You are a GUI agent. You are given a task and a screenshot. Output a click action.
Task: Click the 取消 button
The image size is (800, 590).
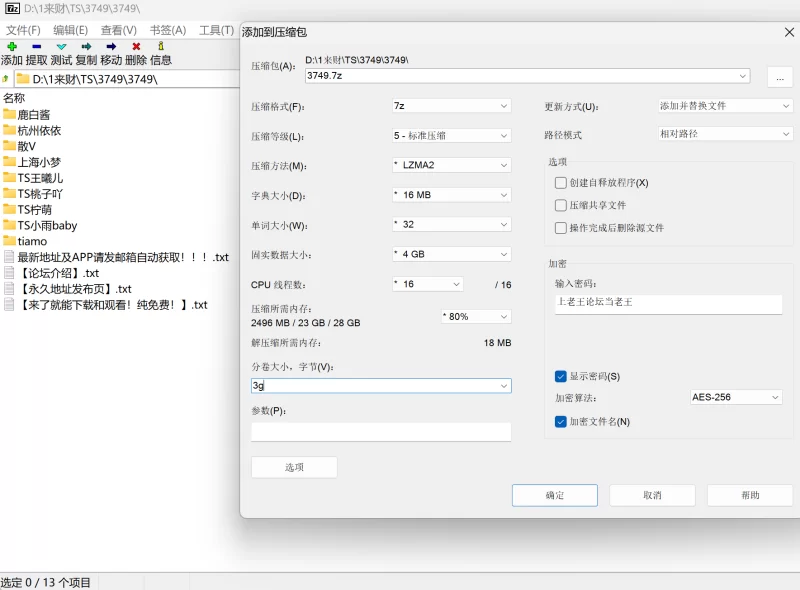tap(652, 495)
